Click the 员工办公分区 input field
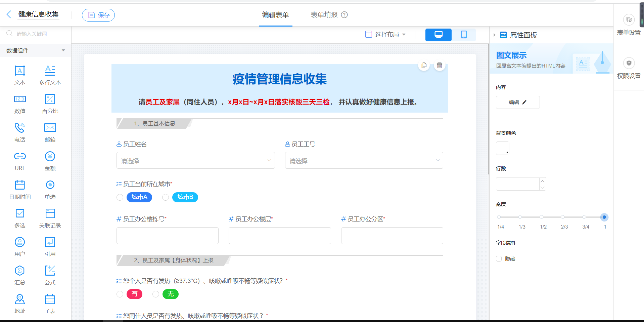644x322 pixels. pos(392,236)
